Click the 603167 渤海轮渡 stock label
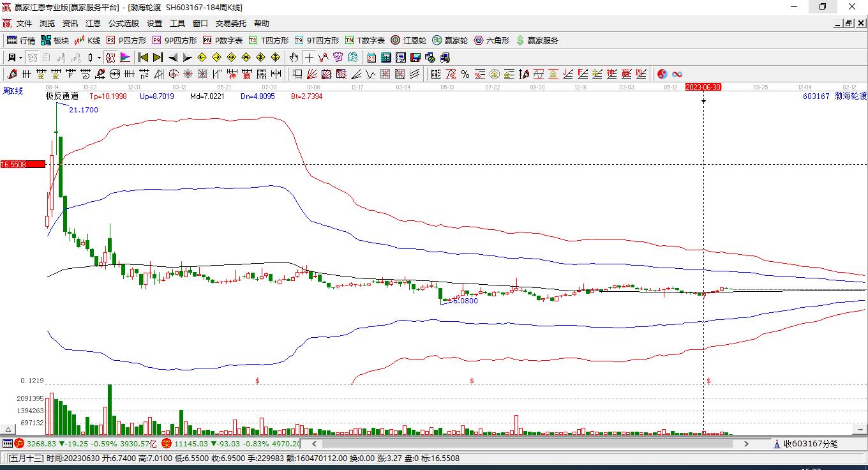The image size is (868, 470). click(835, 96)
